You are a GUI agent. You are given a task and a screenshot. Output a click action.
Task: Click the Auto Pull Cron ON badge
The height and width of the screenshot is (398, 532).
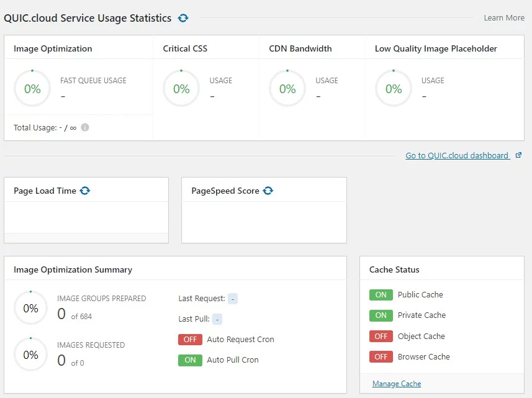pyautogui.click(x=190, y=360)
